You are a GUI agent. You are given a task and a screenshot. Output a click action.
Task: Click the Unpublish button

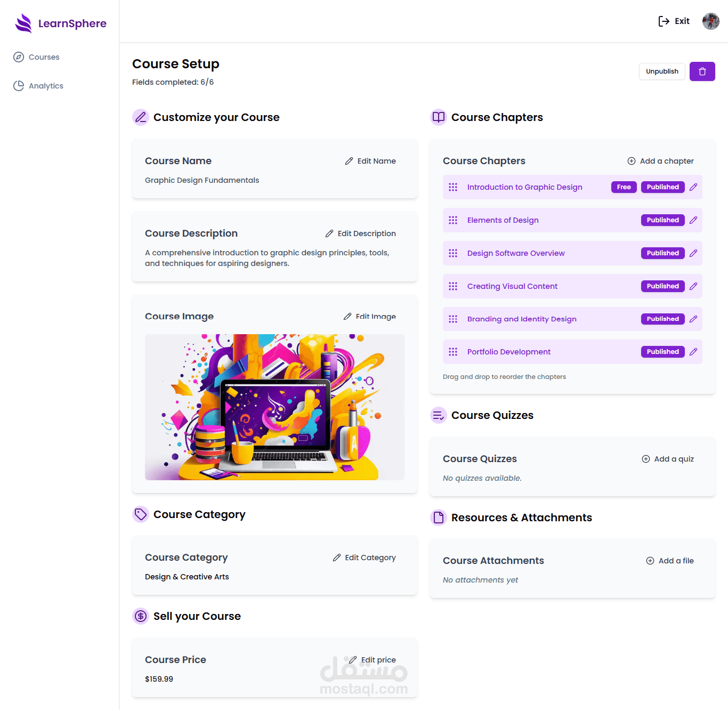(x=662, y=71)
